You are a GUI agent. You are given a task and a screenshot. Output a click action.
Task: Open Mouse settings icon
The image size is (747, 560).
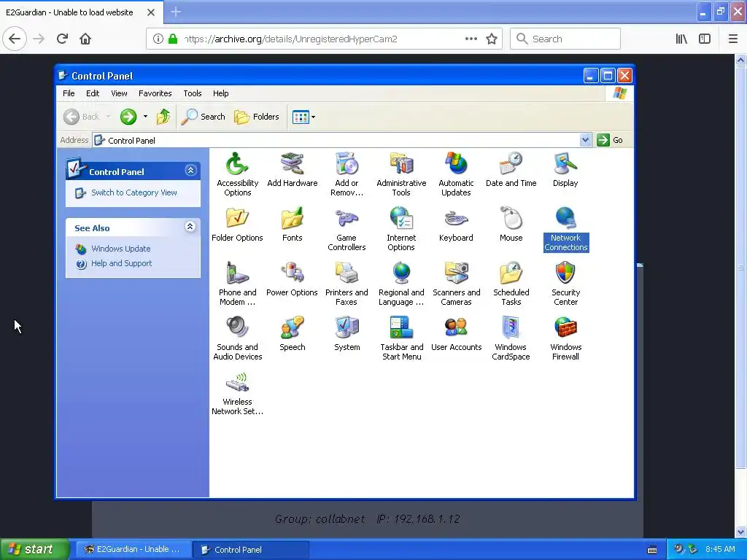coord(511,225)
